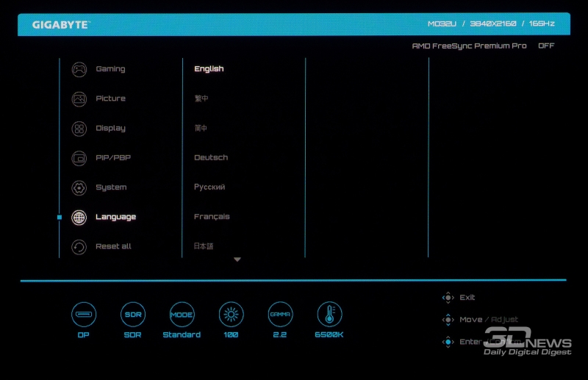Viewport: 588px width, 380px height.
Task: Open the PIP/PBP icon
Action: [x=79, y=158]
